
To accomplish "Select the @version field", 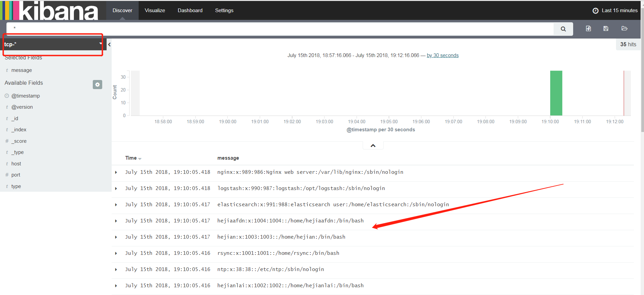I will click(22, 107).
